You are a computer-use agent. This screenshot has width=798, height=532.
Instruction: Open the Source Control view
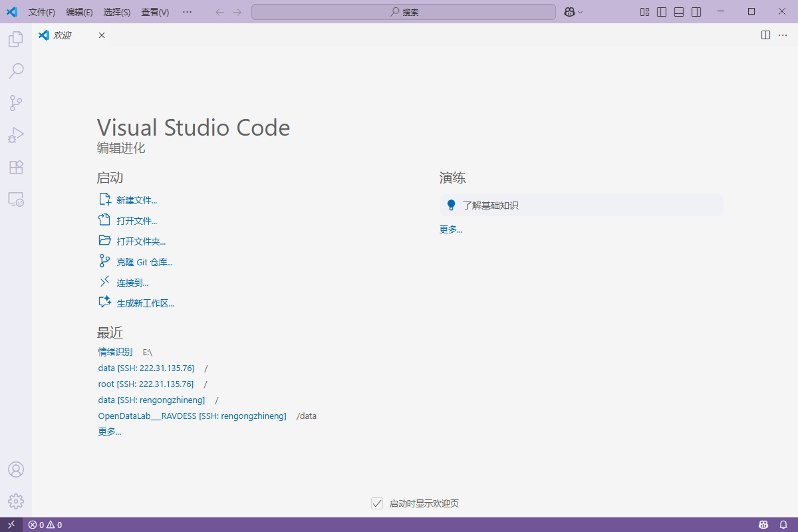pos(16,103)
